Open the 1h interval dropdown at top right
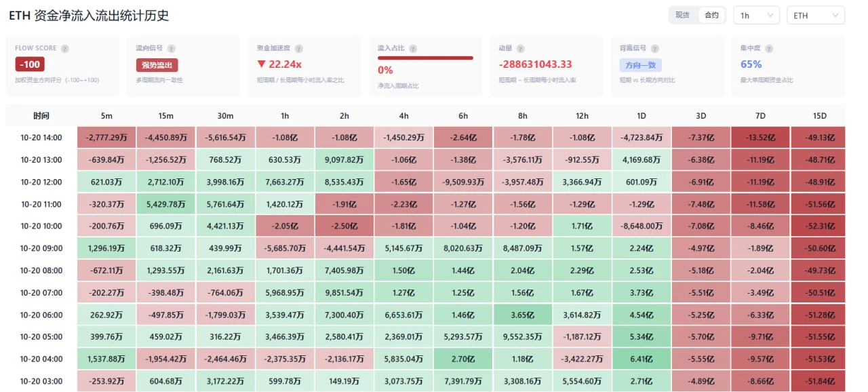Viewport: 868px width, 392px height. [x=756, y=15]
